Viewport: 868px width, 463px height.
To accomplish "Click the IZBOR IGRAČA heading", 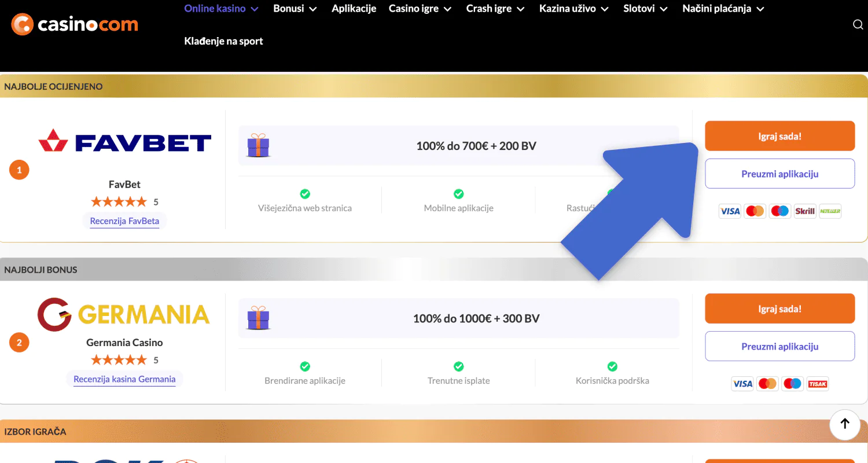I will tap(35, 432).
